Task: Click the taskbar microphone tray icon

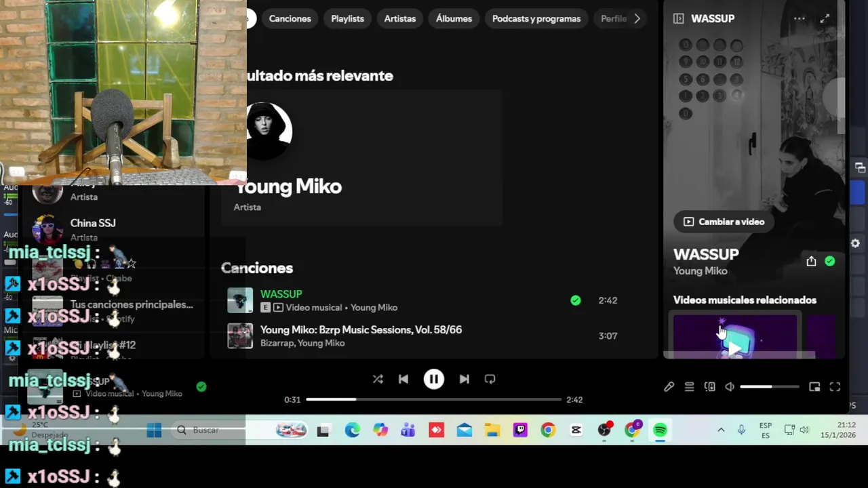Action: pyautogui.click(x=741, y=430)
